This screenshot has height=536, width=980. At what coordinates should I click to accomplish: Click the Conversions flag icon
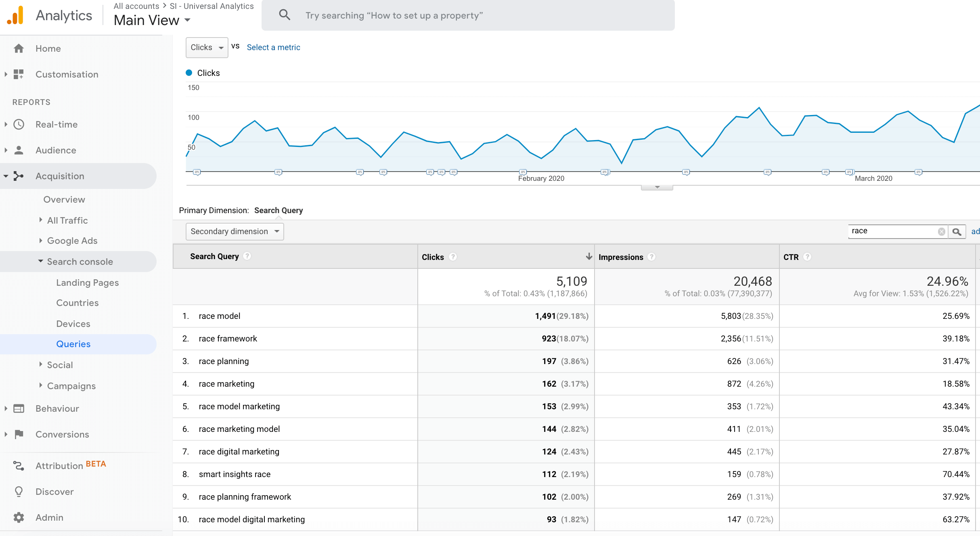(19, 434)
